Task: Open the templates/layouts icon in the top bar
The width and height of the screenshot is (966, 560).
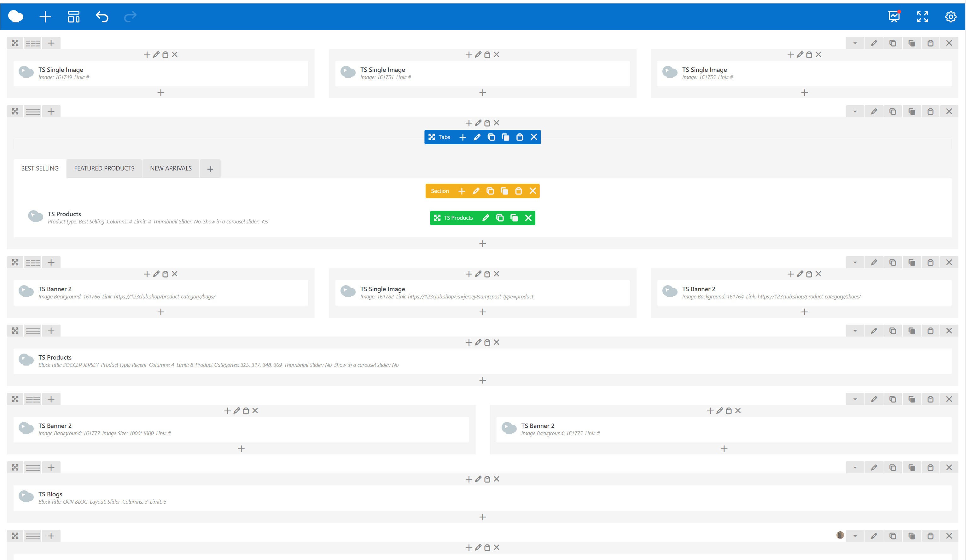Action: pos(73,17)
